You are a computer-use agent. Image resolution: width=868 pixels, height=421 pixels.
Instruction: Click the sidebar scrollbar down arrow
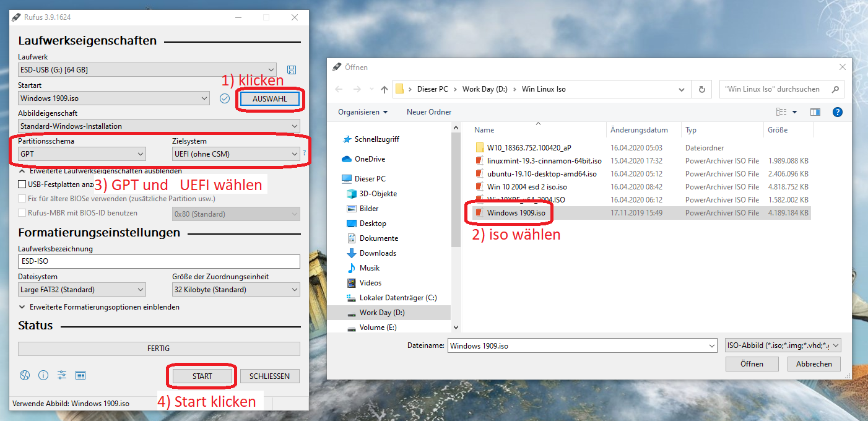point(456,328)
